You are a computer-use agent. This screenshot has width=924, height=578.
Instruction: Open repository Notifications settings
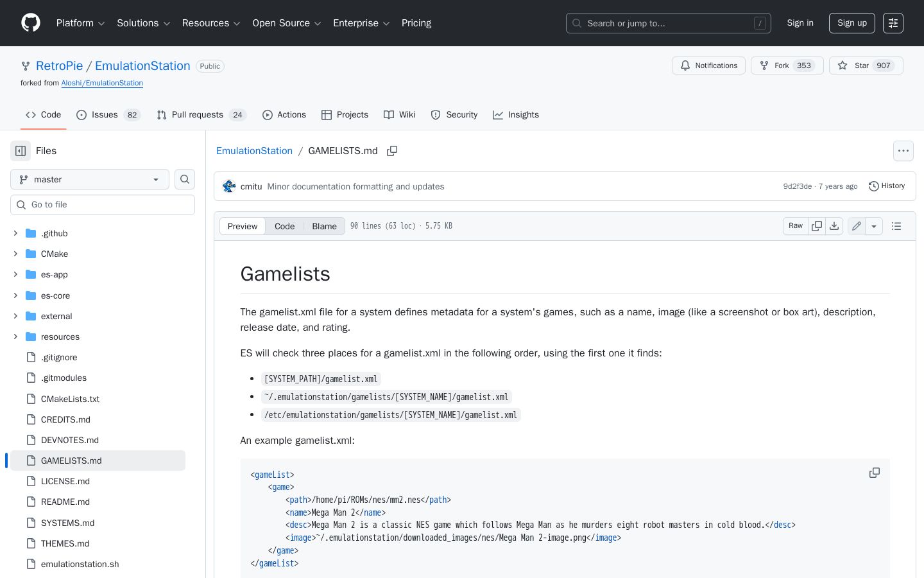tap(709, 66)
